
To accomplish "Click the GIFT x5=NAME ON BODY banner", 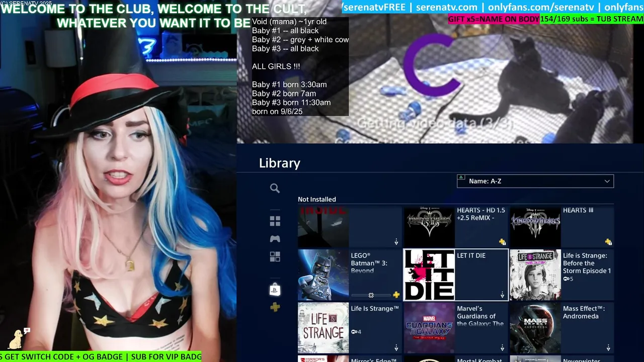I will [x=494, y=19].
